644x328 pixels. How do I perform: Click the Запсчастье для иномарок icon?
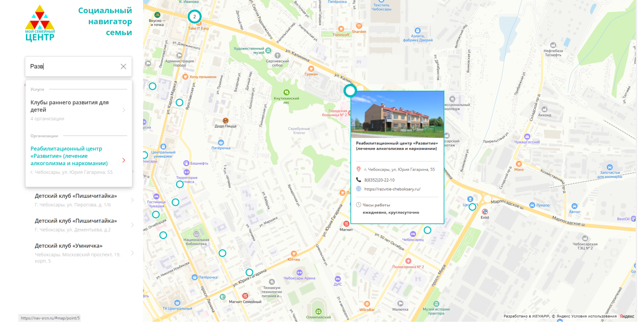point(610,167)
